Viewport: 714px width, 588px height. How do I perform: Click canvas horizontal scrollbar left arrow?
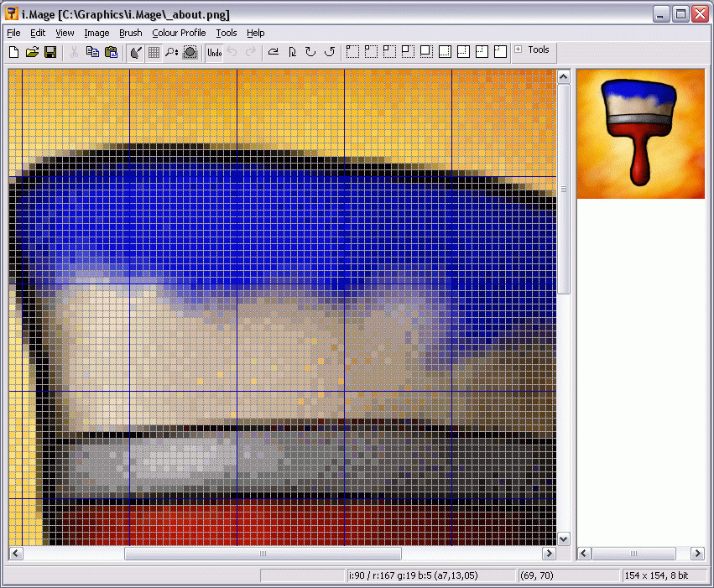coord(16,554)
